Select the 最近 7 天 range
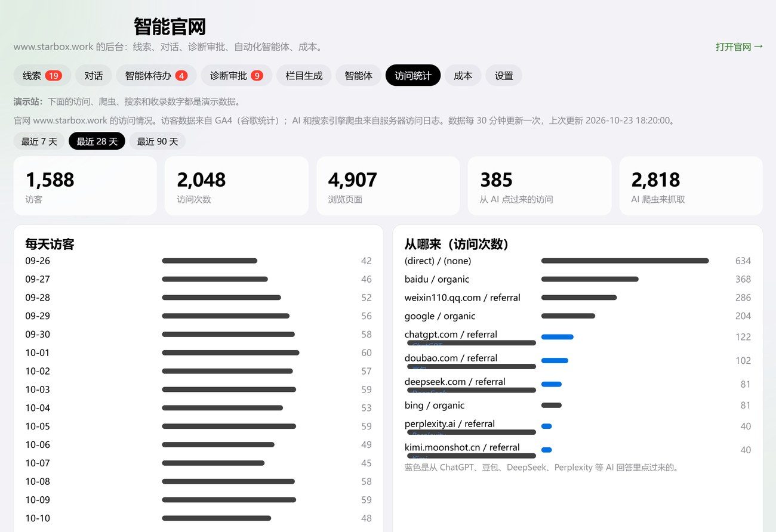Viewport: 776px width, 532px height. (39, 141)
